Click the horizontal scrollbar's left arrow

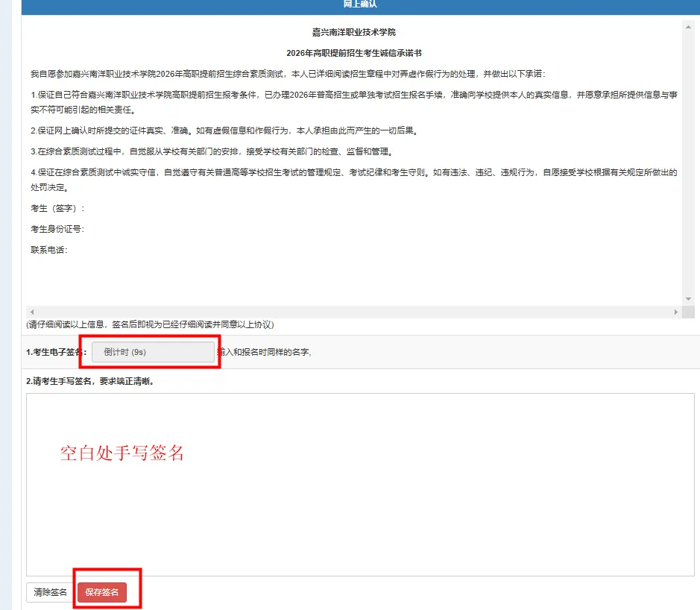pos(32,312)
